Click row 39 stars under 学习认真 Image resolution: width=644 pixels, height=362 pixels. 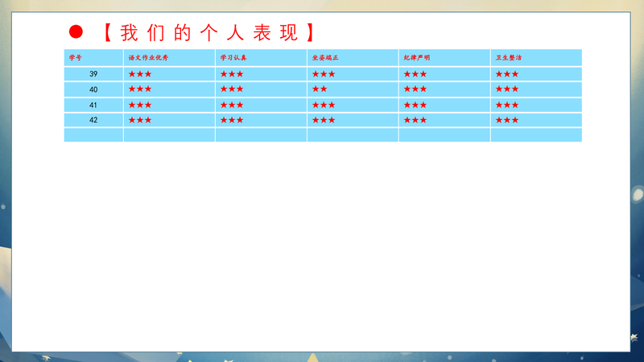(x=232, y=74)
